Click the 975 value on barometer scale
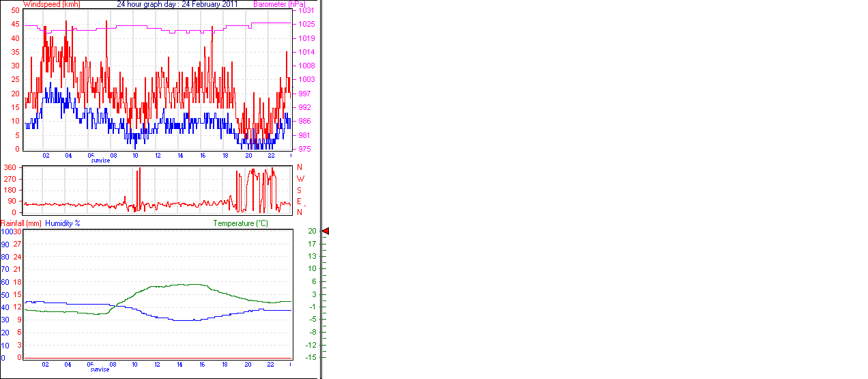This screenshot has width=868, height=379. click(305, 149)
